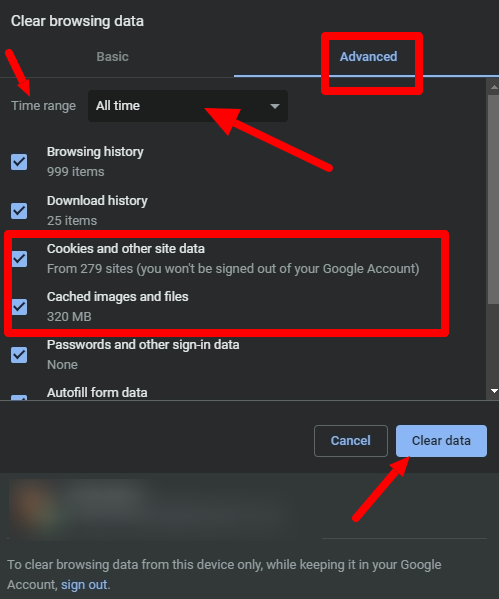Click the vertical scrollbar thumb
Image resolution: width=499 pixels, height=599 pixels.
click(493, 199)
